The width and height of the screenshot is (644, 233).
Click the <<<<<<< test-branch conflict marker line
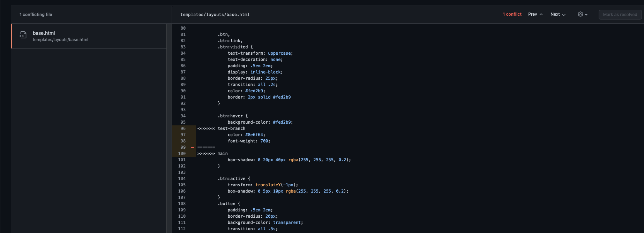coord(221,129)
